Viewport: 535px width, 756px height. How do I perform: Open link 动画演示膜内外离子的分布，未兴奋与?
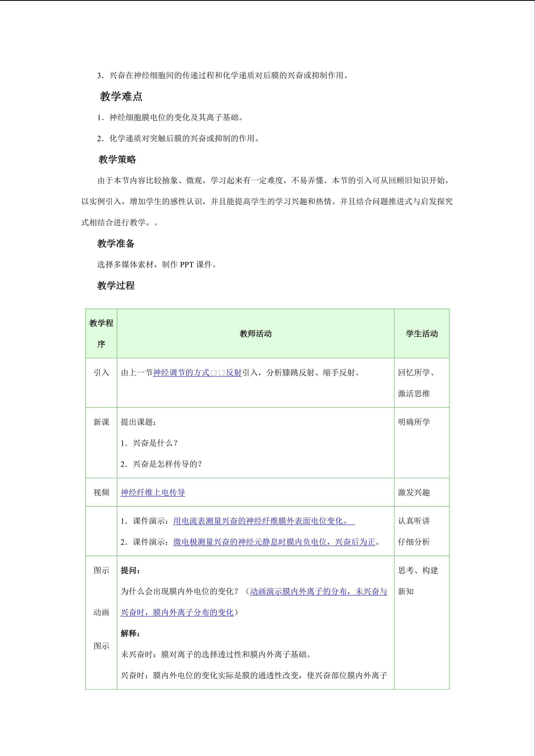pos(319,591)
